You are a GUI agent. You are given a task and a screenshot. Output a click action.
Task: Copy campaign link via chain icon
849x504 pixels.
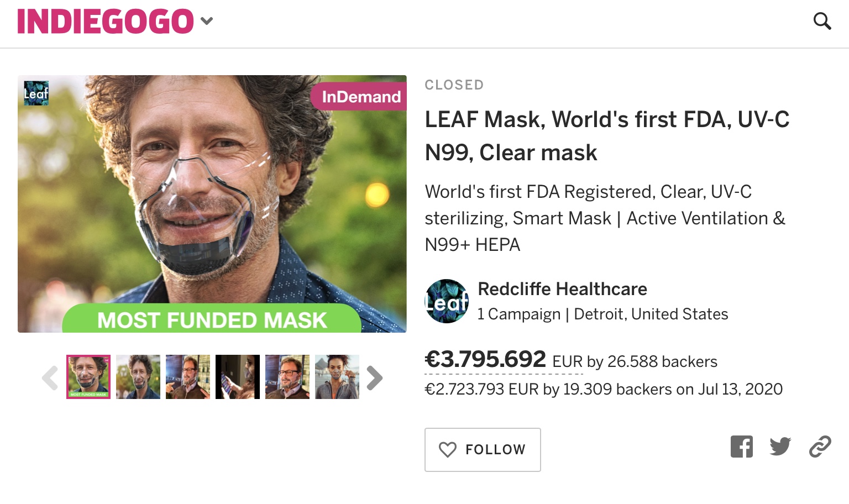pos(820,447)
